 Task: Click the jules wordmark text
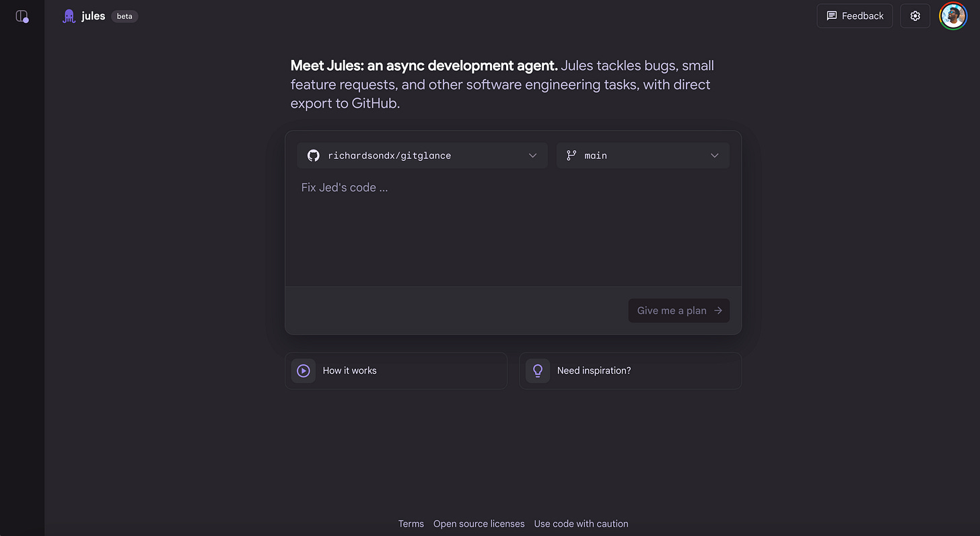[x=94, y=16]
